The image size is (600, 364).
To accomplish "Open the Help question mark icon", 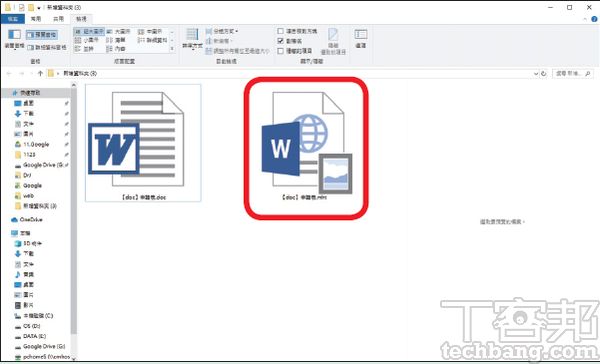I will [594, 19].
